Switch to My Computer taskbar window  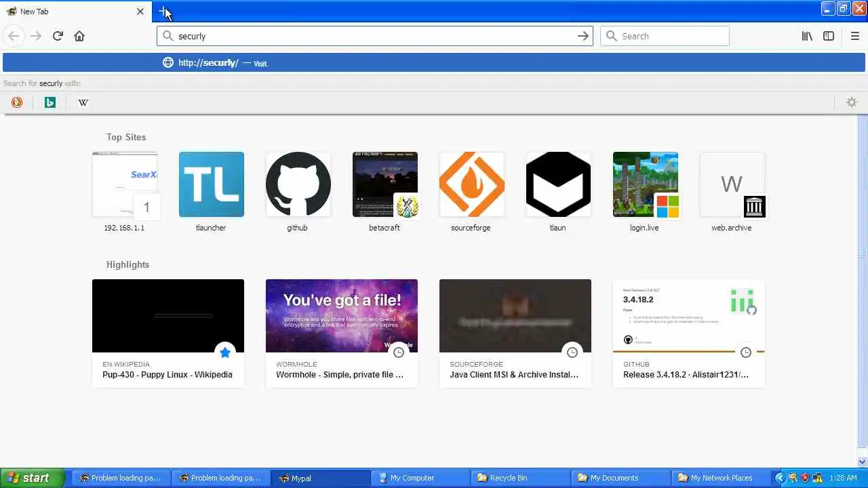[420, 478]
